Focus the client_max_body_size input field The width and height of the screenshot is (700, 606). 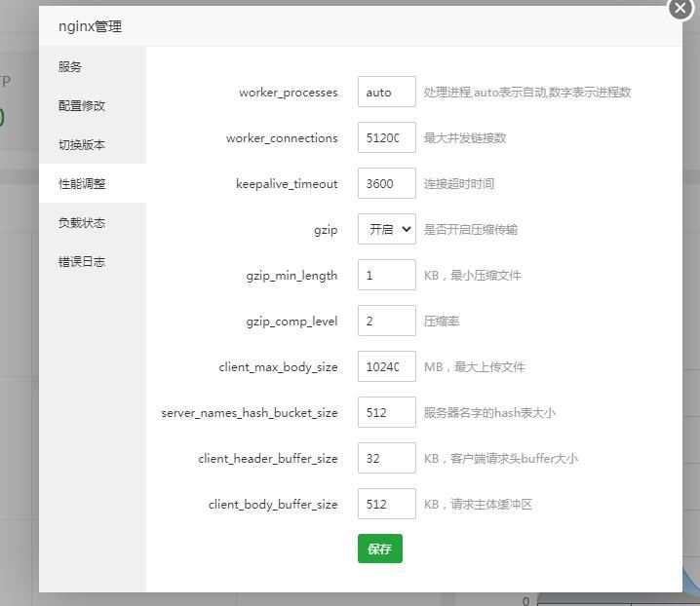coord(386,367)
